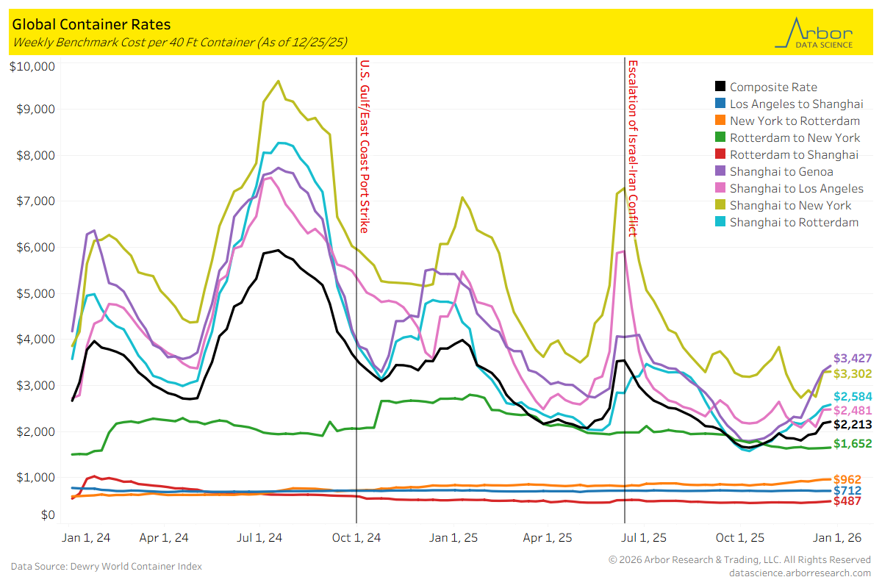Select the Shanghai to New York legend label
Image resolution: width=882 pixels, height=588 pixels.
(790, 205)
